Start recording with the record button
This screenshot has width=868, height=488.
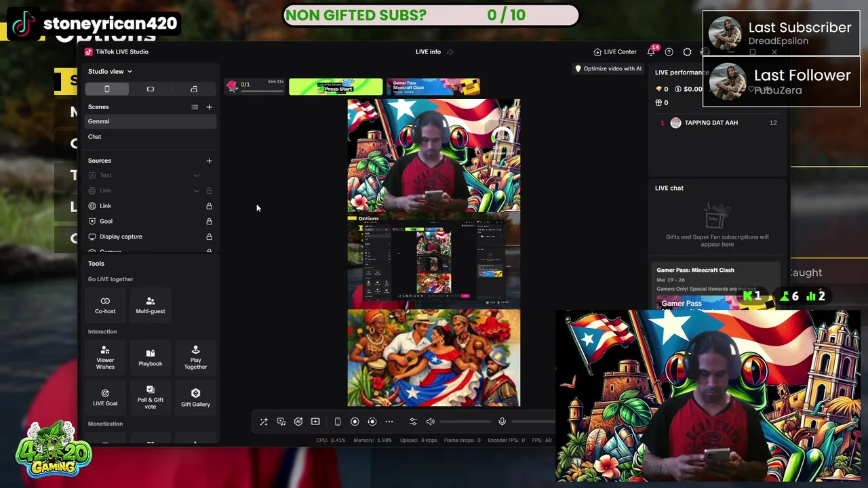tap(355, 422)
